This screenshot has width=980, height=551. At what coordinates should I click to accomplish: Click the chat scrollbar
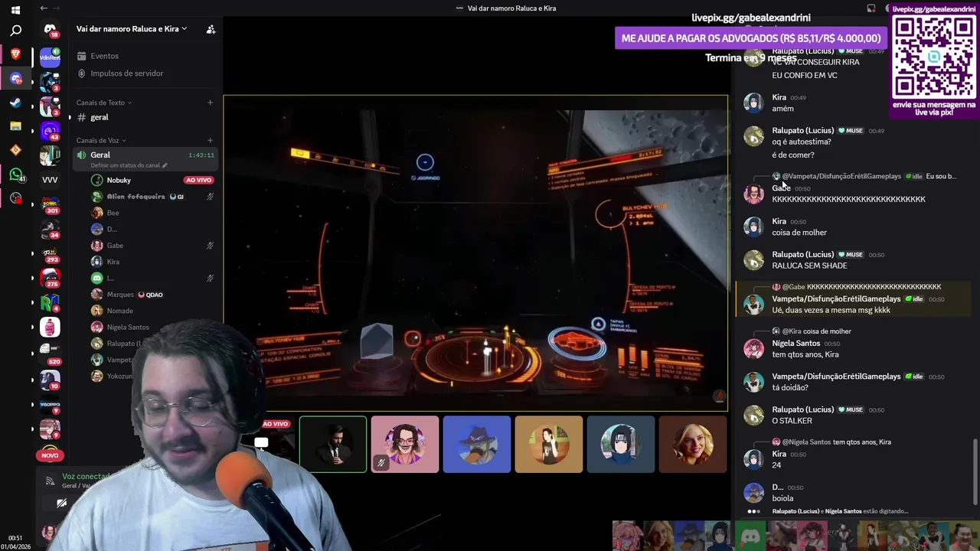point(975,471)
